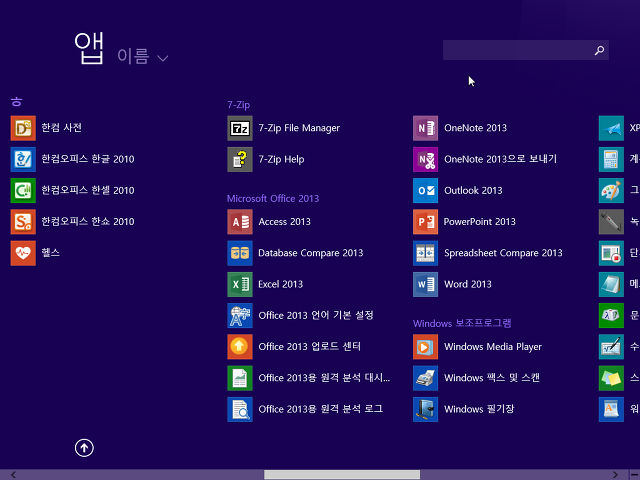Open 7-Zip Help icon
Screen dimensions: 640x480
pos(240,159)
